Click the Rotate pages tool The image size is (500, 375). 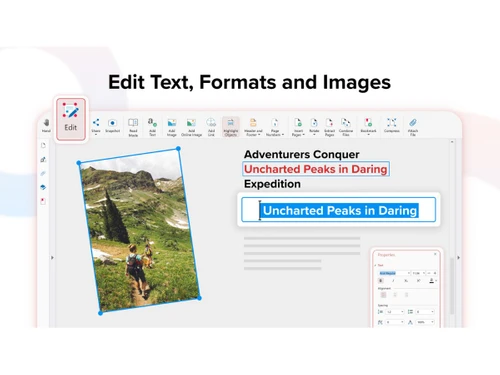point(314,126)
